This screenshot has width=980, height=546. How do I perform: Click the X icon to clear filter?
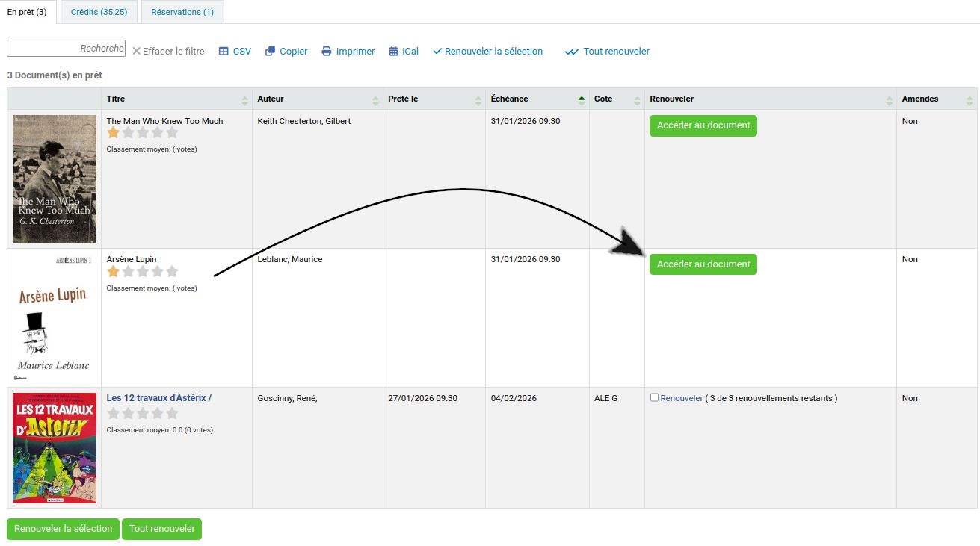pyautogui.click(x=137, y=52)
